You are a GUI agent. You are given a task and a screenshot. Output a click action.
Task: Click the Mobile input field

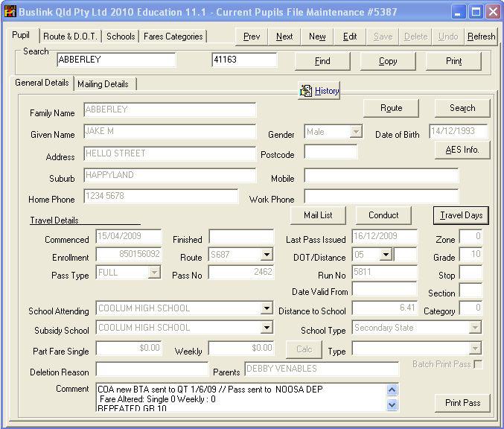coord(381,176)
